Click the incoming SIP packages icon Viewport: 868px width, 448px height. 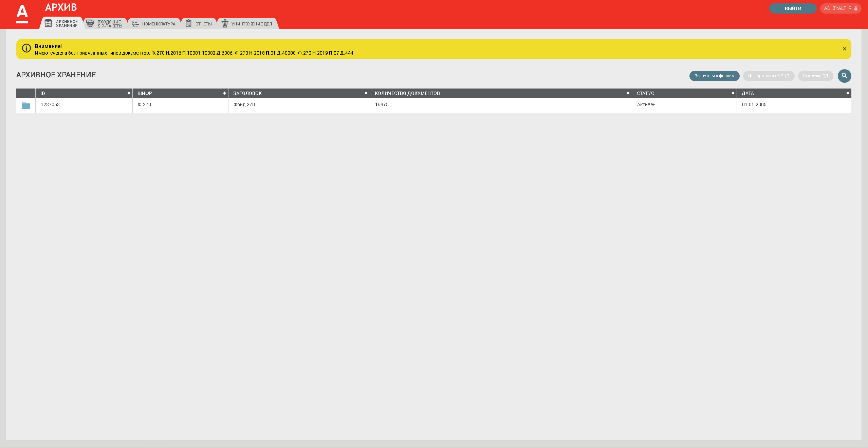click(x=90, y=23)
